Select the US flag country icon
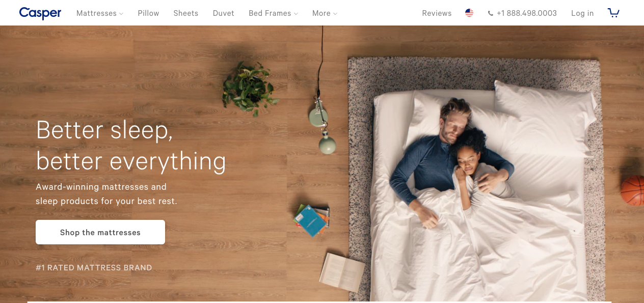This screenshot has width=644, height=303. tap(469, 13)
